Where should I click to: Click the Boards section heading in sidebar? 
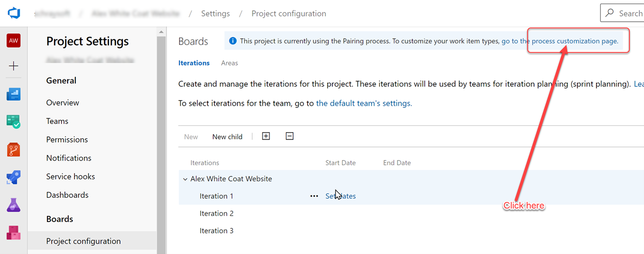pyautogui.click(x=60, y=219)
